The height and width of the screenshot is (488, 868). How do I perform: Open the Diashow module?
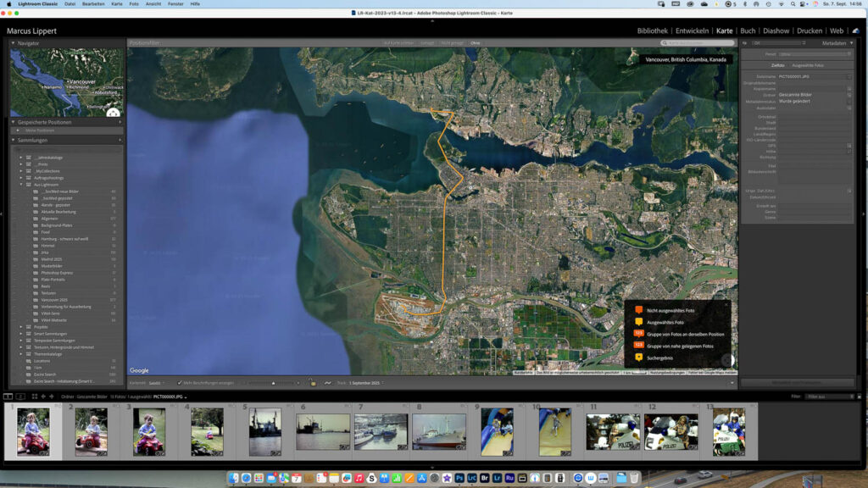coord(776,31)
